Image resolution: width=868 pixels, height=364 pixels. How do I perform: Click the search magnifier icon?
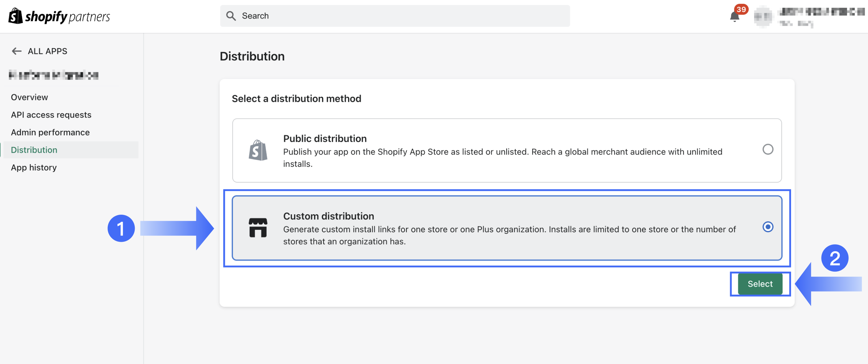click(x=231, y=16)
